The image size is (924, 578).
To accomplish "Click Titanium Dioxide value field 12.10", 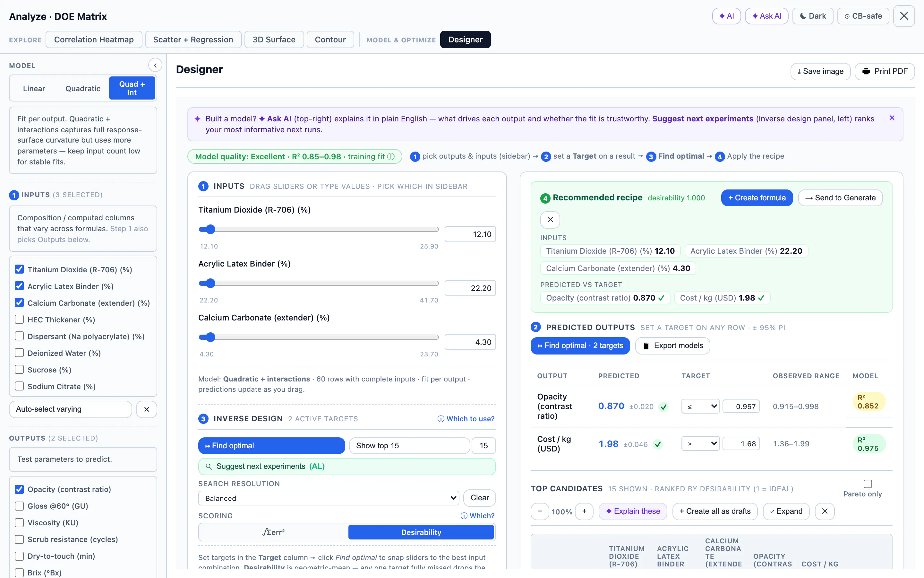I will [470, 234].
